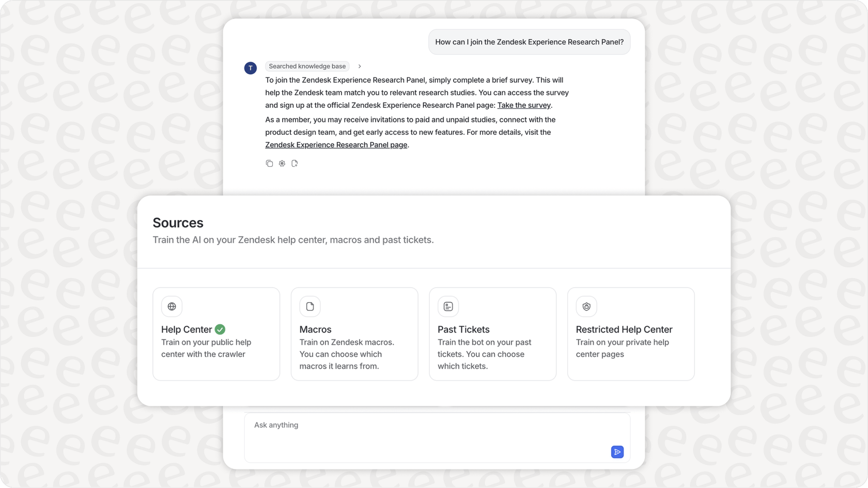868x488 pixels.
Task: Open the Zendesk Experience Research Panel page link
Action: point(336,145)
